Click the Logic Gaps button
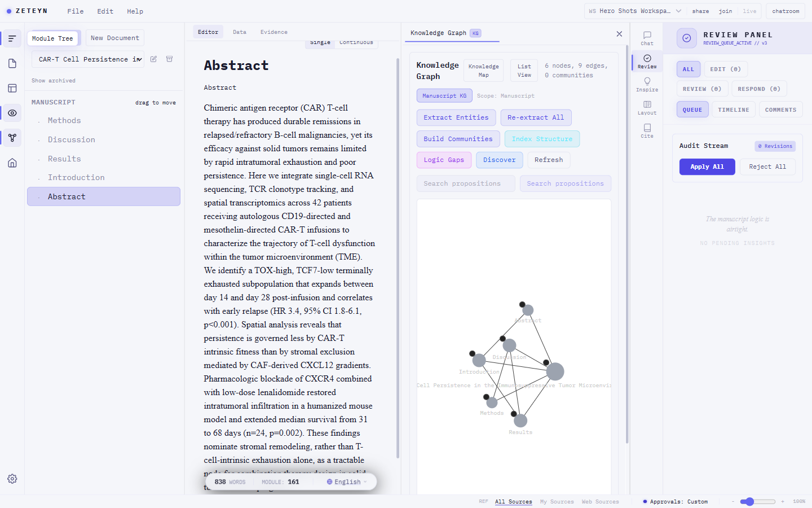This screenshot has width=812, height=508. pos(444,160)
